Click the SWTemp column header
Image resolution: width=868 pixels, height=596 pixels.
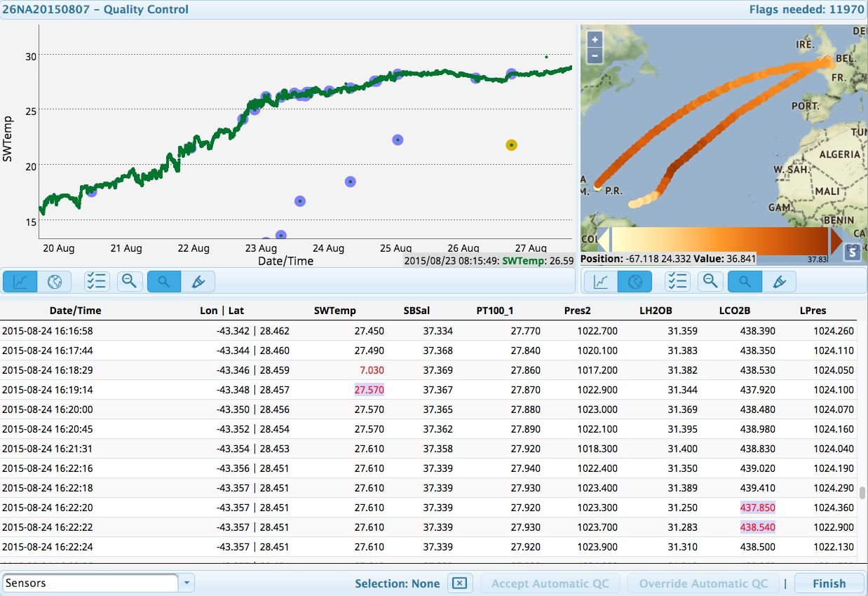334,311
